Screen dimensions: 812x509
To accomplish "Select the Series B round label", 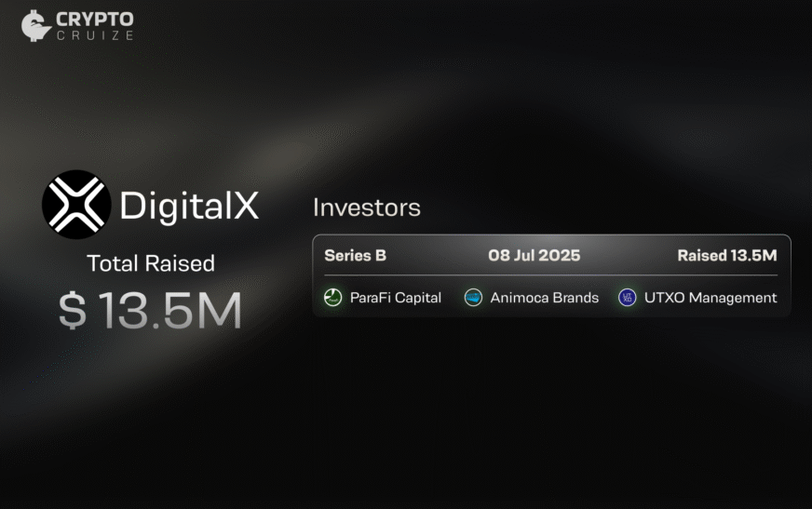I will [355, 255].
